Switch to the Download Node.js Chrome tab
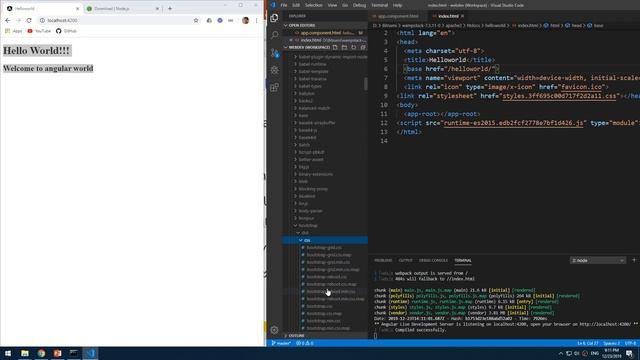Image resolution: width=640 pixels, height=360 pixels. pyautogui.click(x=121, y=9)
